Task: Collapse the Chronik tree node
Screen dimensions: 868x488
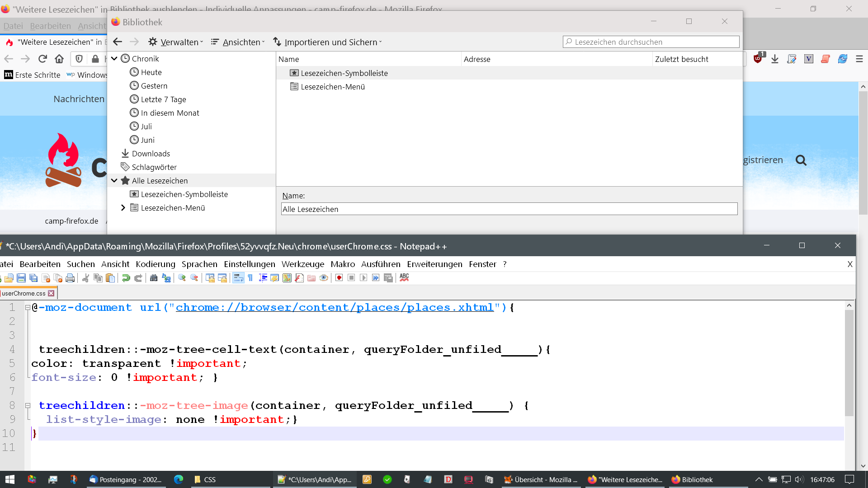Action: tap(114, 59)
